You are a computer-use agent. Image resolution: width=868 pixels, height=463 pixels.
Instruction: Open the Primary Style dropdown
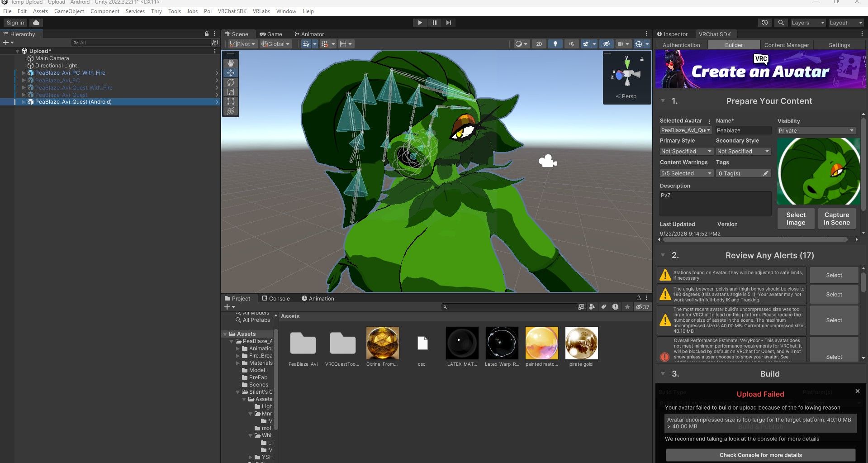(x=686, y=152)
